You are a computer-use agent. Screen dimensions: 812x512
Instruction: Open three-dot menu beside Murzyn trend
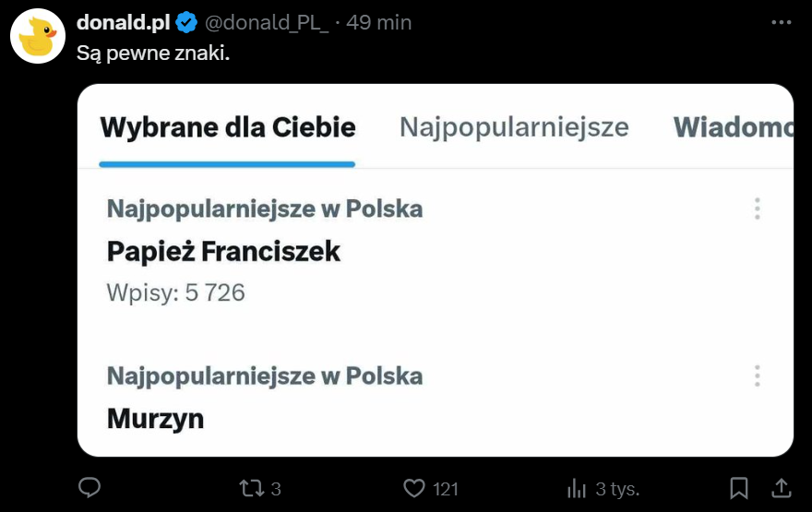pos(757,376)
